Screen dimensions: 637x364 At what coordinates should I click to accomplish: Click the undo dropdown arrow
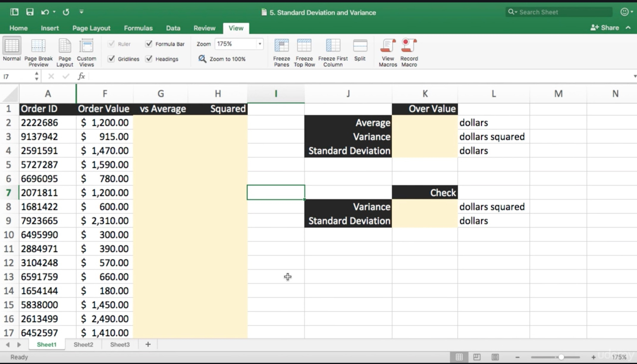coord(53,12)
